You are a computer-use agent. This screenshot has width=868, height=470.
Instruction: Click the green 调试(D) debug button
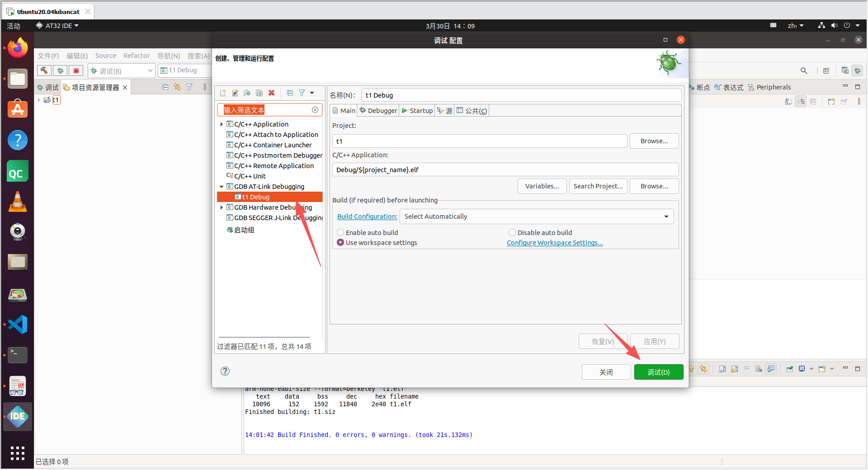click(x=659, y=372)
